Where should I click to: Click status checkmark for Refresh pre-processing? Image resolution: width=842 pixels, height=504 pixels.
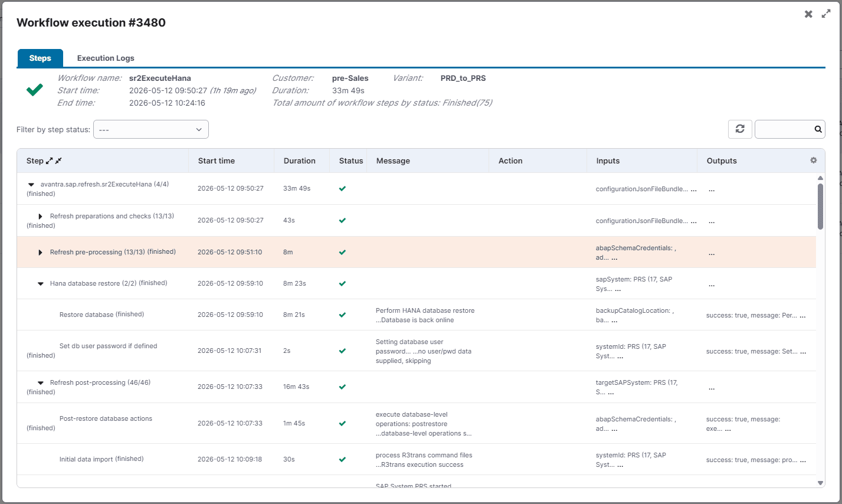click(x=342, y=253)
